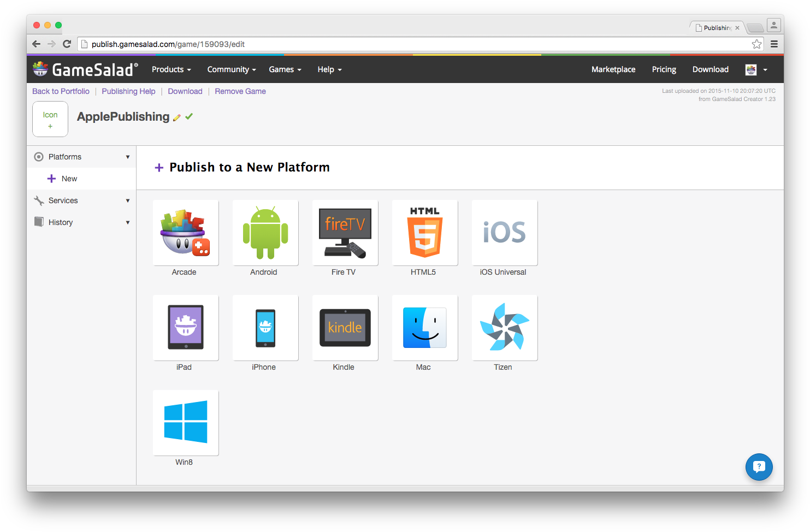Open the Games dropdown menu
This screenshot has width=810, height=532.
pyautogui.click(x=285, y=69)
